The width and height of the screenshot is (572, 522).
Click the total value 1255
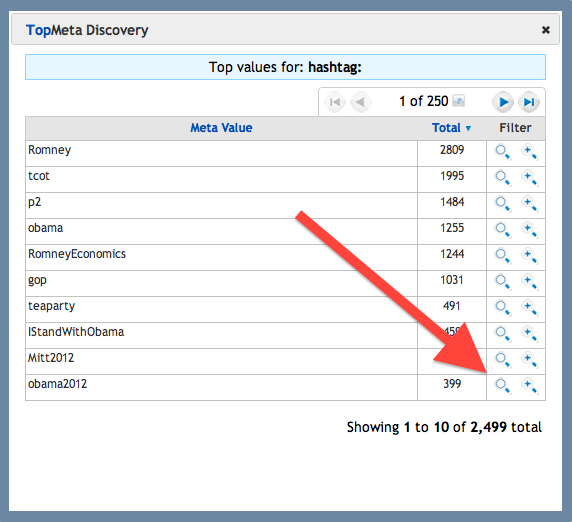[452, 228]
